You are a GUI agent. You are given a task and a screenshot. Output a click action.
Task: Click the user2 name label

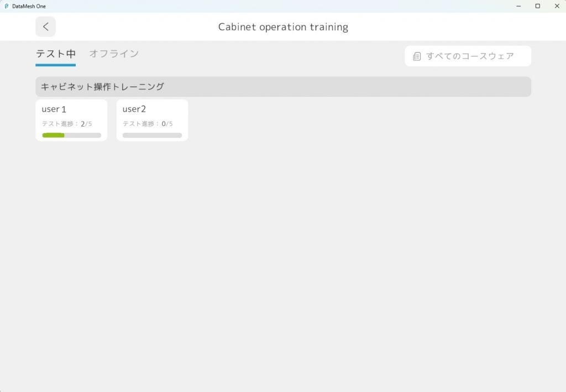tap(134, 109)
